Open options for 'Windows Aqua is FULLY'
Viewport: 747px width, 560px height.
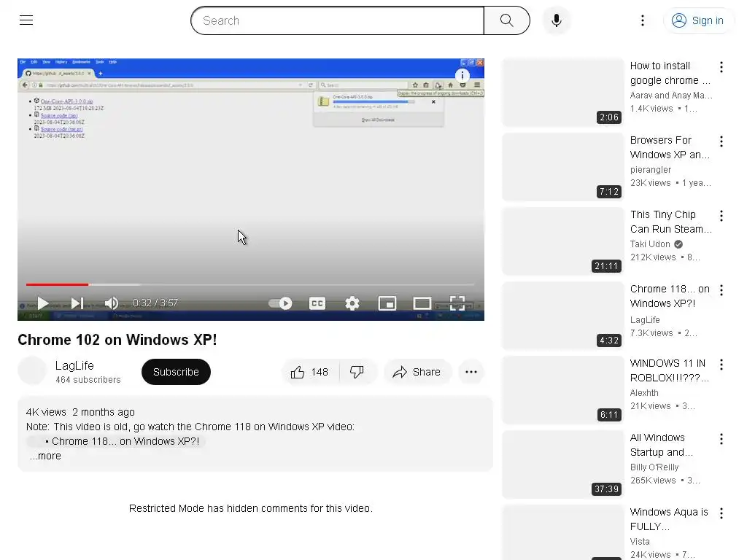pyautogui.click(x=721, y=513)
